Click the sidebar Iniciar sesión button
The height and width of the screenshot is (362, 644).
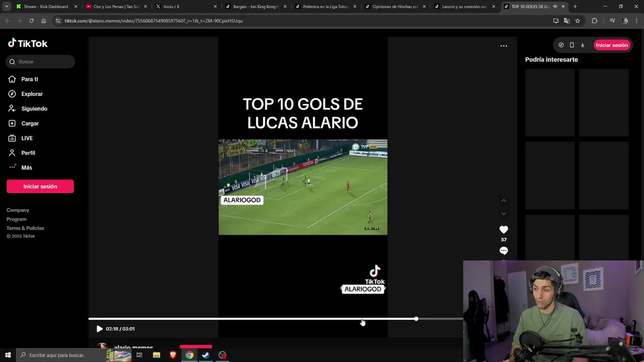pos(40,187)
